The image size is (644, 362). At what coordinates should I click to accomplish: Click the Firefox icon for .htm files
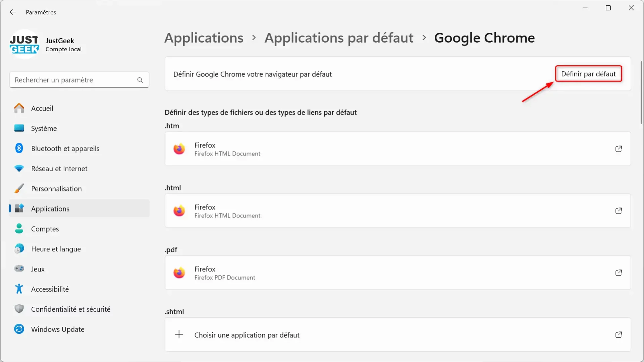pyautogui.click(x=179, y=149)
